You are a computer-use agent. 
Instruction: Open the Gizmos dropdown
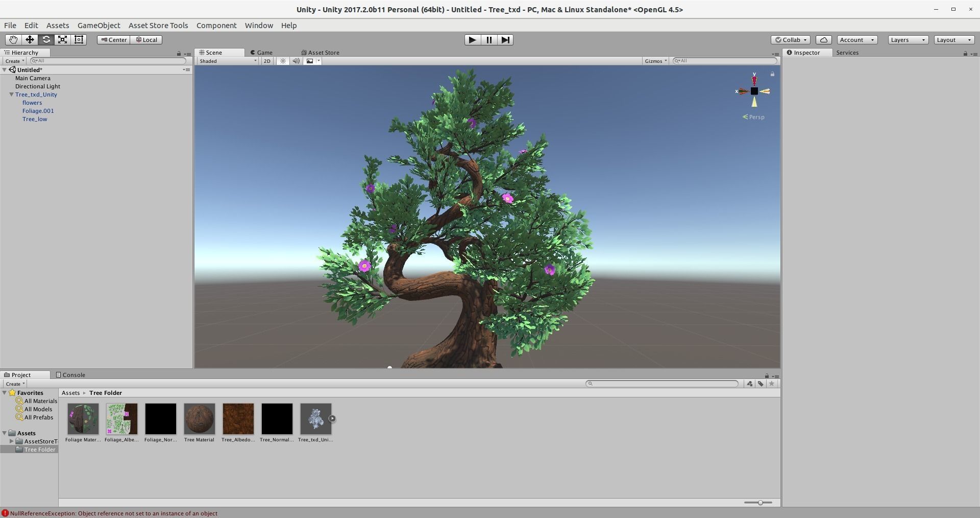(656, 61)
